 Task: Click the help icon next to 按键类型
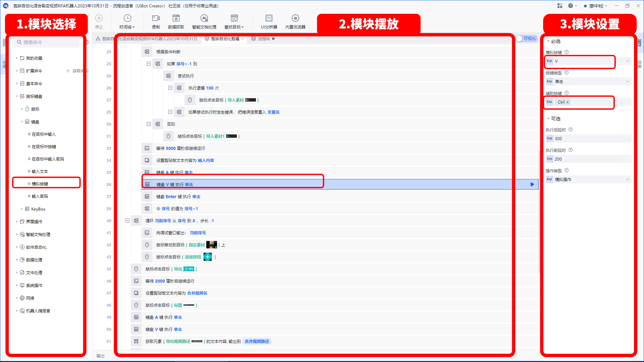pyautogui.click(x=567, y=72)
